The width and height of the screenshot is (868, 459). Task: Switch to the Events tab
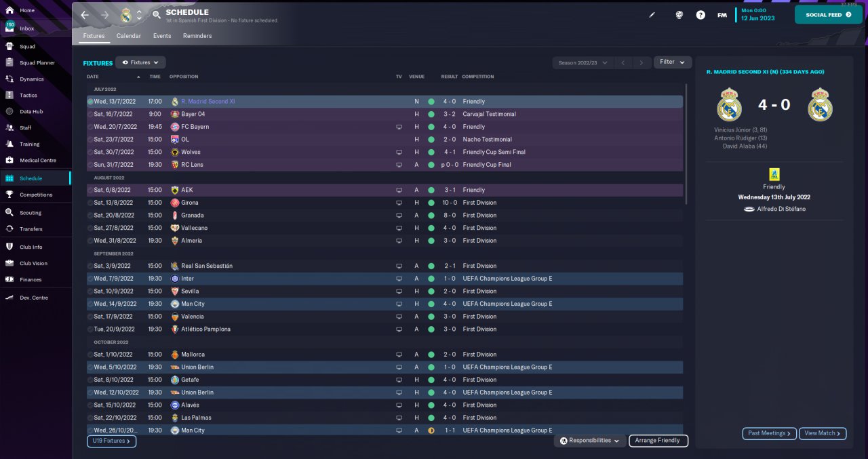coord(162,36)
